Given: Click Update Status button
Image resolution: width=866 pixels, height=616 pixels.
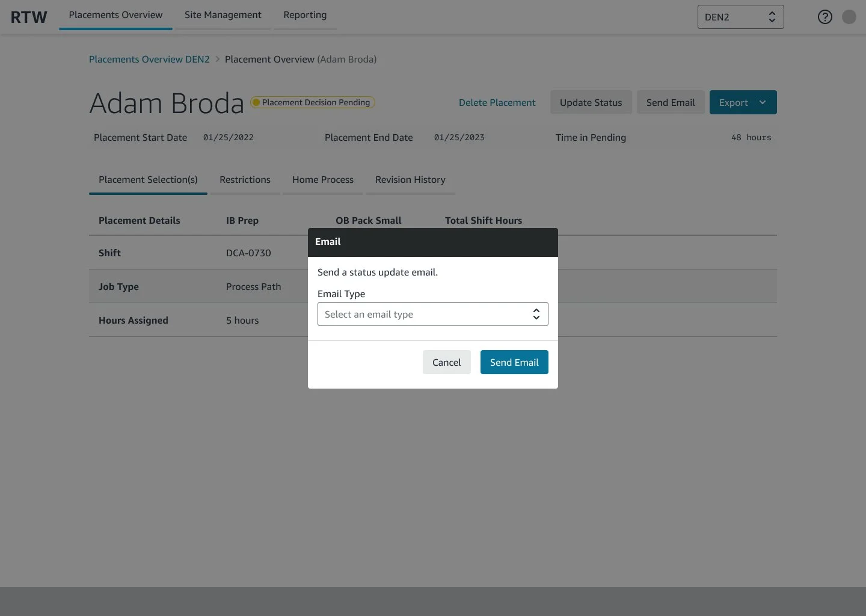Looking at the screenshot, I should 591,102.
